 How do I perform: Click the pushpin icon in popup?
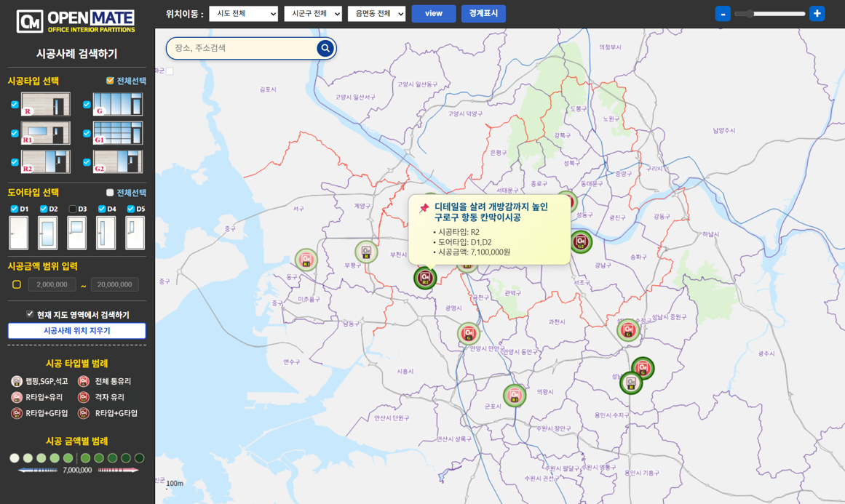point(424,208)
